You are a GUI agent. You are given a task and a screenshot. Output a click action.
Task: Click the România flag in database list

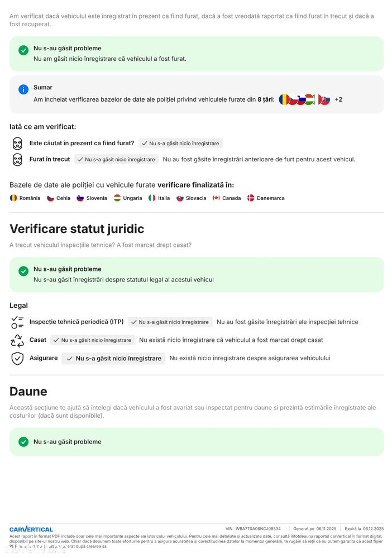(13, 198)
